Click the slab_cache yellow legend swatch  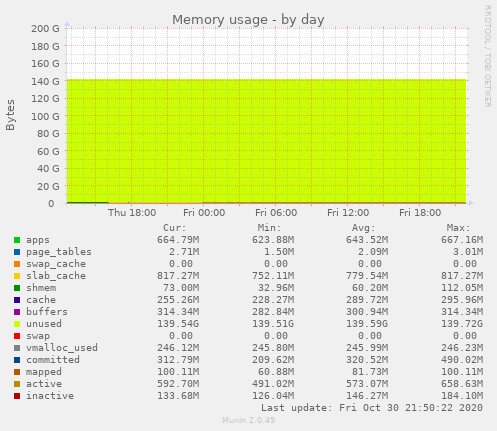click(17, 276)
